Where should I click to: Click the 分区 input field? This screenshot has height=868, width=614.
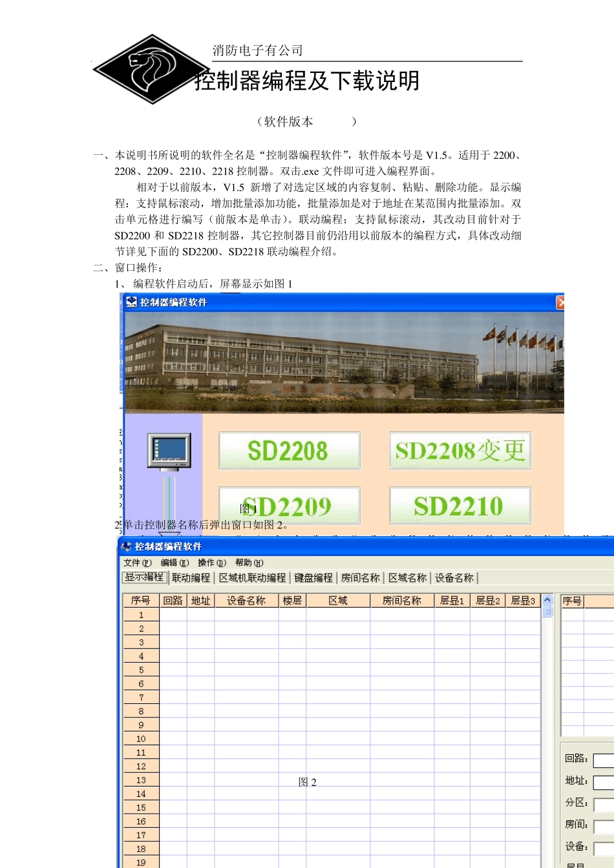[604, 805]
